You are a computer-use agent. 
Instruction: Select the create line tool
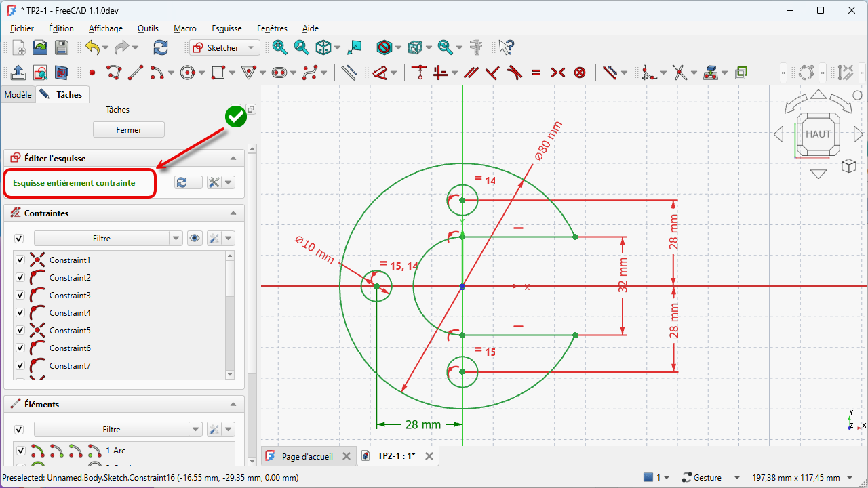[136, 73]
